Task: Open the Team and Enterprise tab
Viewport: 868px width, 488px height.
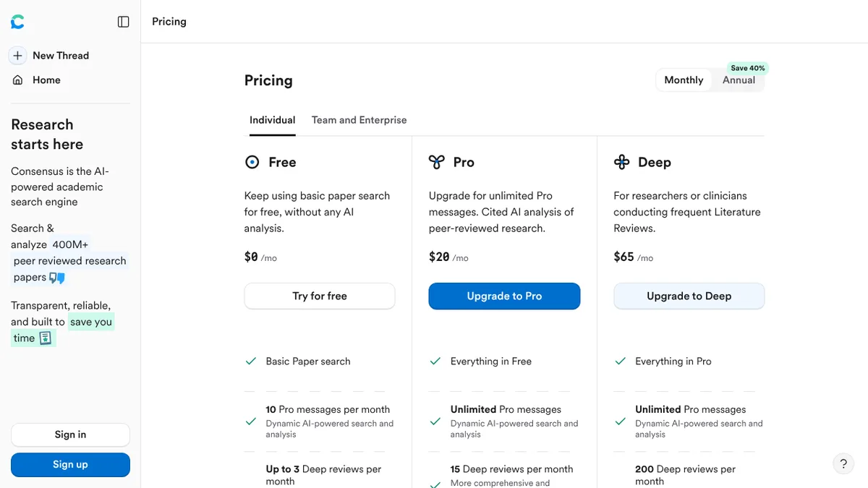Action: point(359,120)
